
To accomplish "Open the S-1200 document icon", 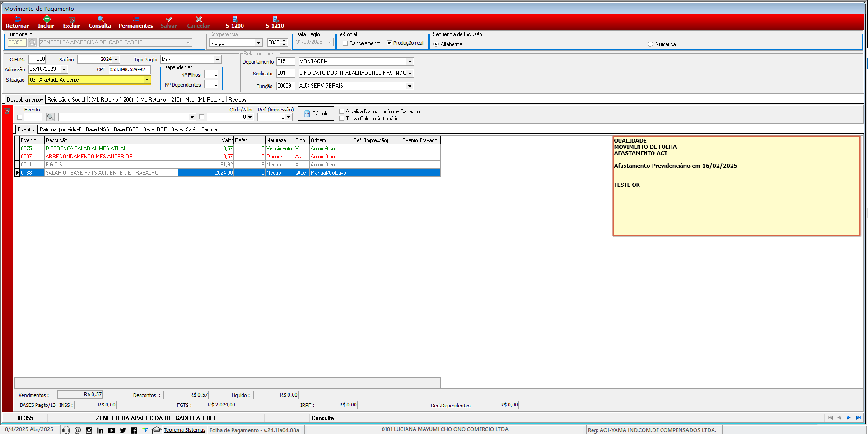I will (235, 19).
